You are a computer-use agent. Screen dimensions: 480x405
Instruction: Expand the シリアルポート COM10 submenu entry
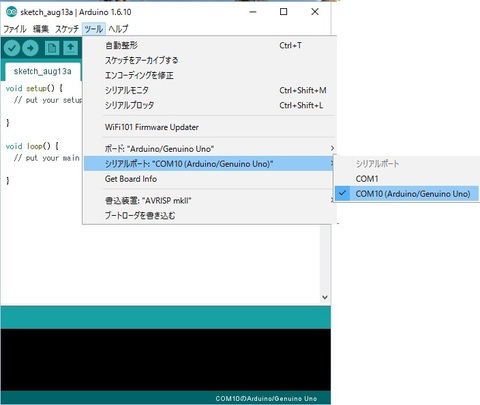tap(209, 164)
